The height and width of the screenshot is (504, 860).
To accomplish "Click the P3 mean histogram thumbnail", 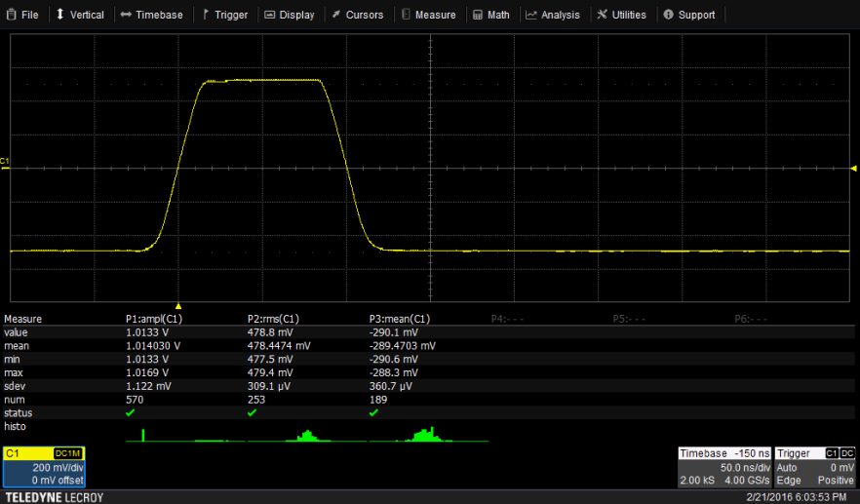I will pos(425,435).
